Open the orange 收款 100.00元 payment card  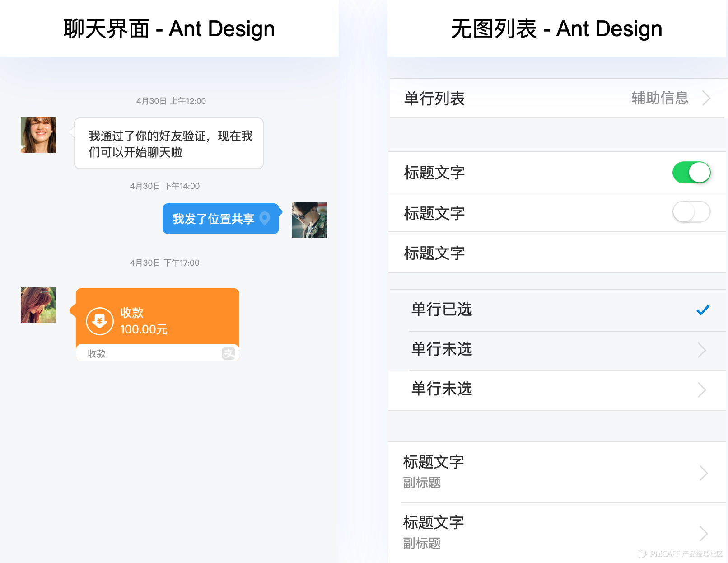[157, 325]
